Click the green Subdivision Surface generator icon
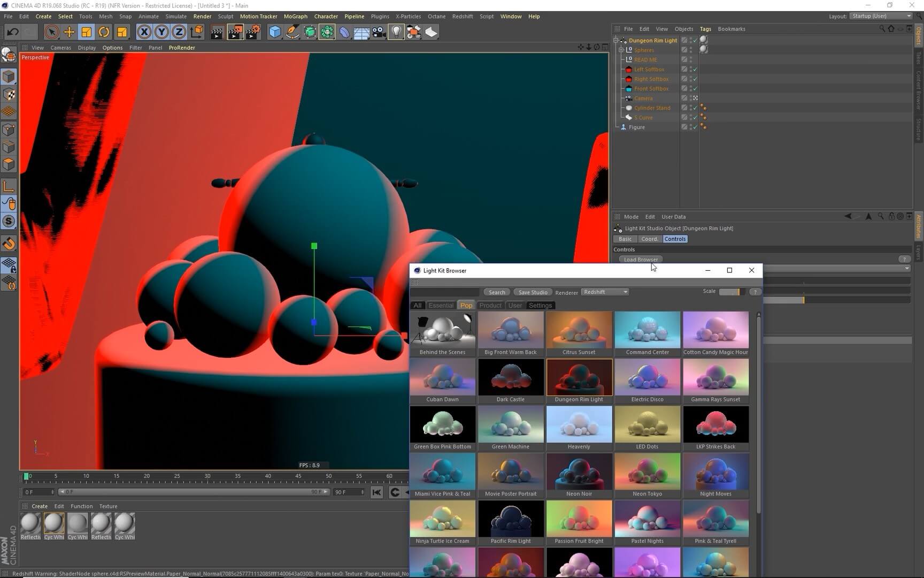The height and width of the screenshot is (578, 924). pos(310,32)
